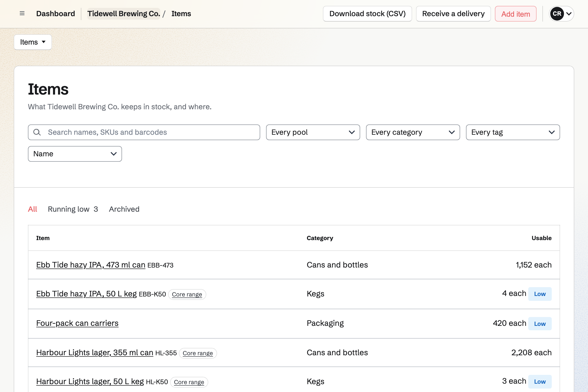Change the Name sort dropdown

coord(75,154)
